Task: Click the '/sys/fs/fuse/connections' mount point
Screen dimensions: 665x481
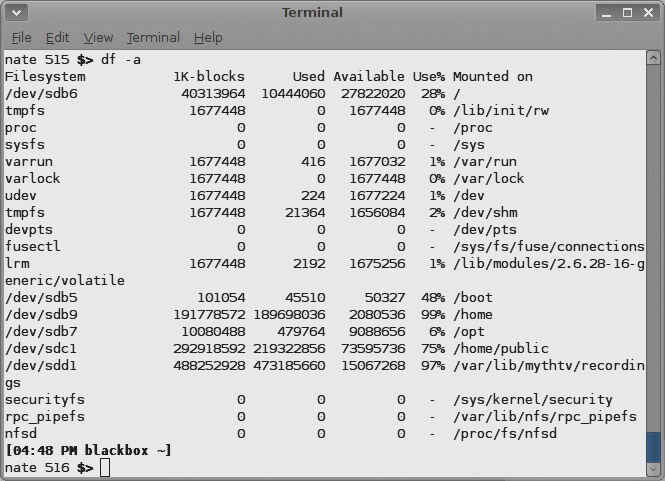Action: coord(549,246)
